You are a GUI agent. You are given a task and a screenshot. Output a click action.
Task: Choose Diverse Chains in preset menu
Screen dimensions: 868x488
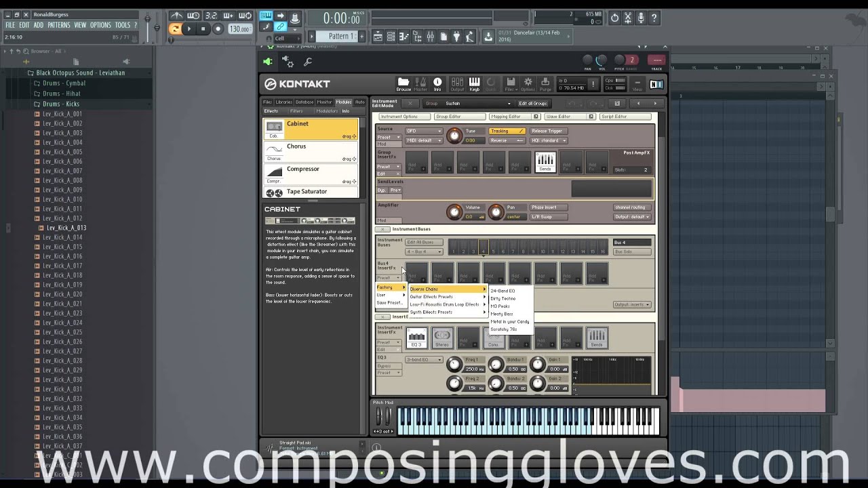(x=447, y=289)
